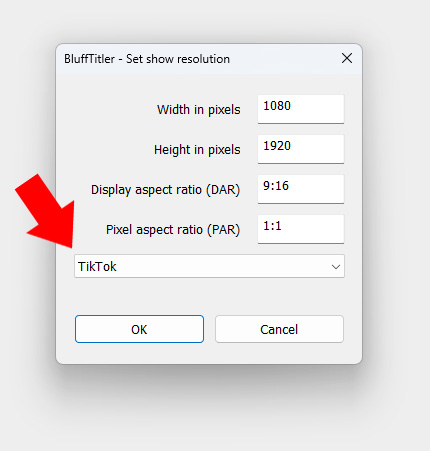Image resolution: width=430 pixels, height=451 pixels.
Task: Open the TikTok resolution preset dropdown
Action: [x=209, y=266]
